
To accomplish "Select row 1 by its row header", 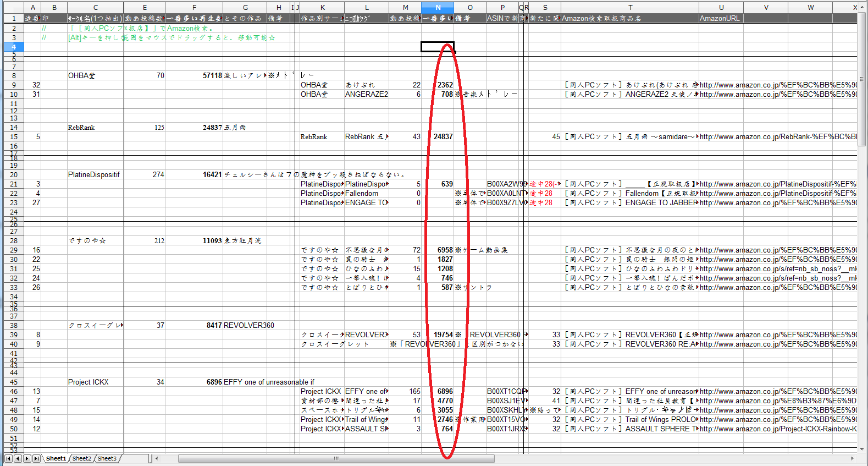I will (x=13, y=18).
